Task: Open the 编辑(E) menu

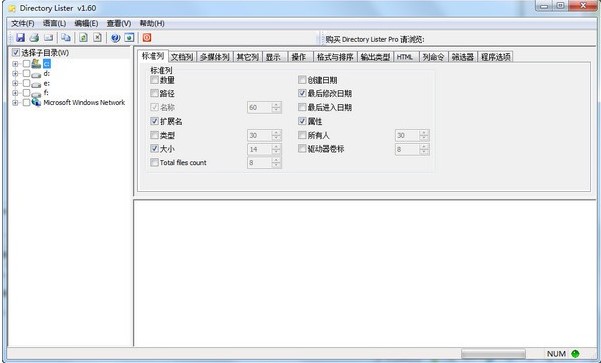Action: point(86,23)
